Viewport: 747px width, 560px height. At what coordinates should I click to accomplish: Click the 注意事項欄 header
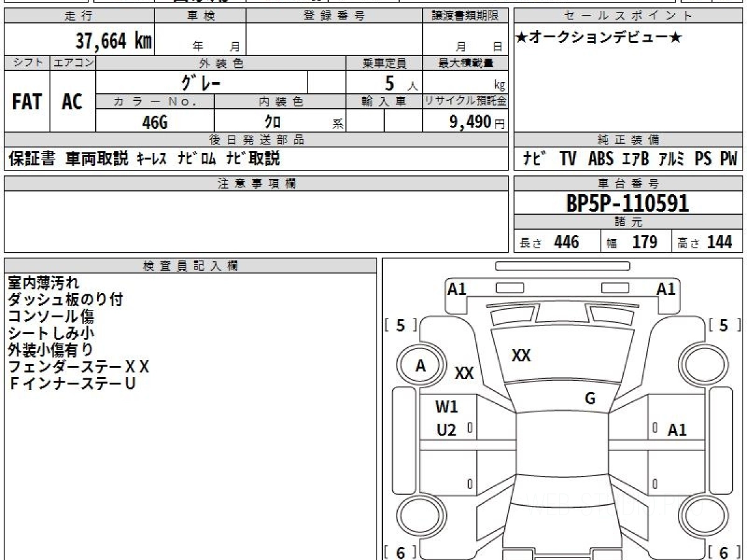[256, 184]
